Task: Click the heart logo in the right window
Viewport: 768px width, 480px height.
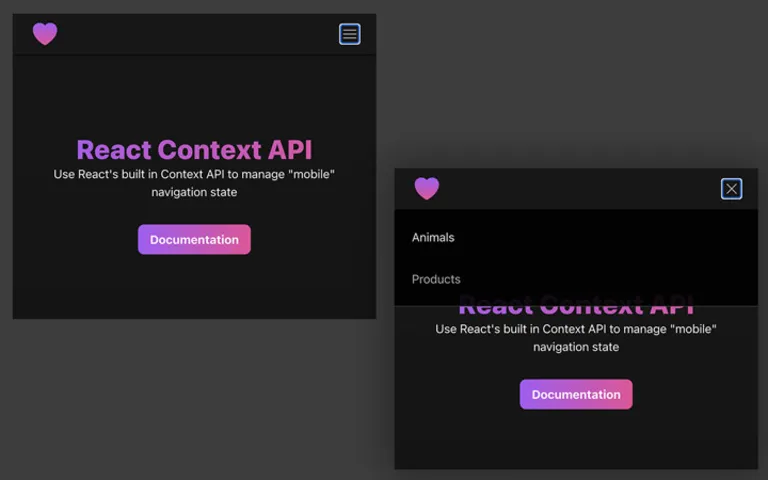Action: point(427,188)
